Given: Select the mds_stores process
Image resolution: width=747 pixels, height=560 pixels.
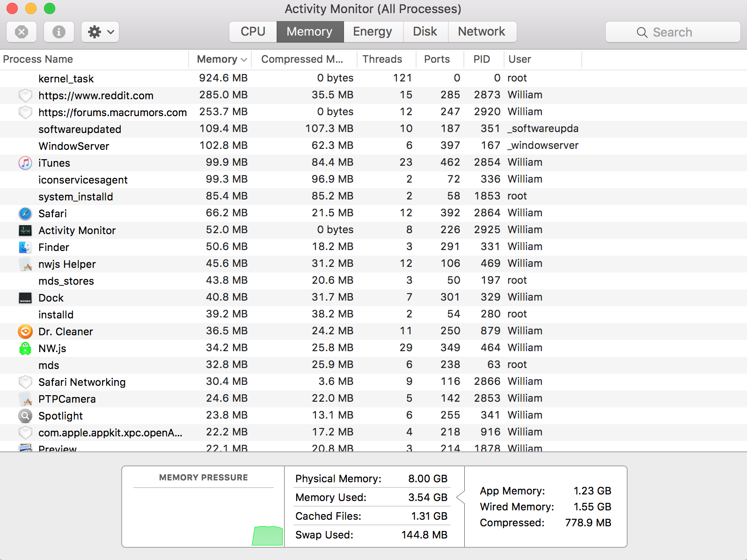Looking at the screenshot, I should click(373, 281).
